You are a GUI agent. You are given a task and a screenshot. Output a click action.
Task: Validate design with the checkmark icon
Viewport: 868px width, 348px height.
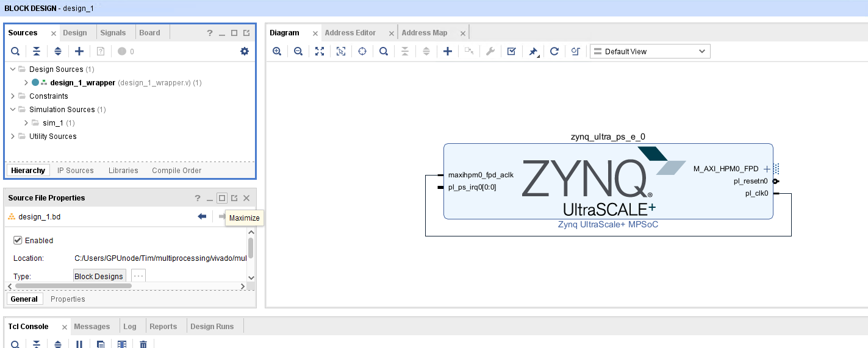[512, 51]
